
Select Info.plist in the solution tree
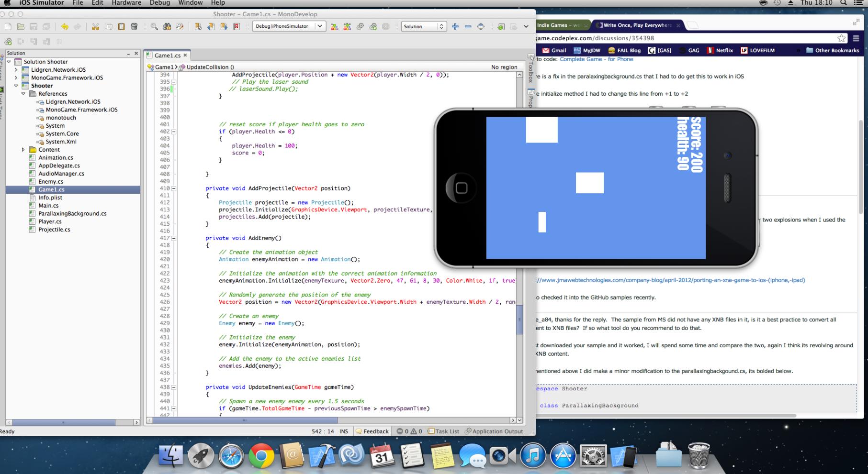pos(50,198)
